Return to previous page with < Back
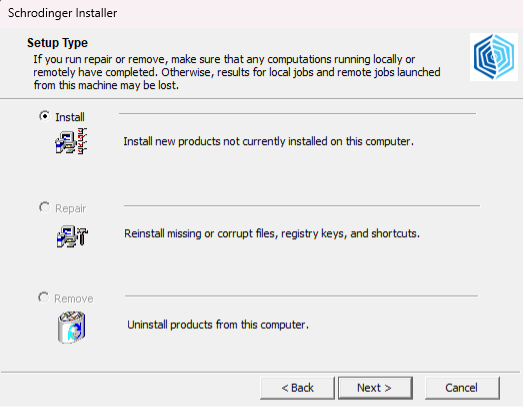This screenshot has height=408, width=524. [x=297, y=388]
